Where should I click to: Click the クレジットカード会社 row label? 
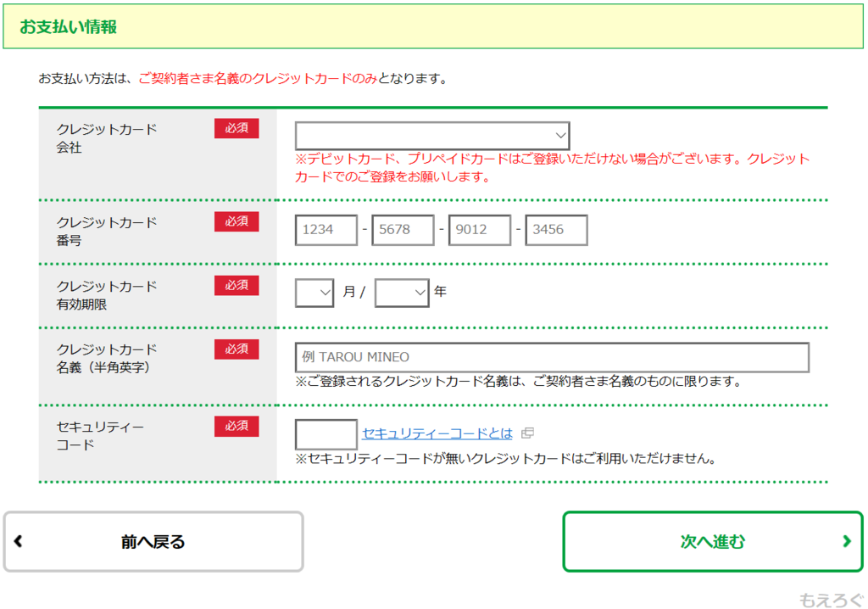(x=107, y=138)
